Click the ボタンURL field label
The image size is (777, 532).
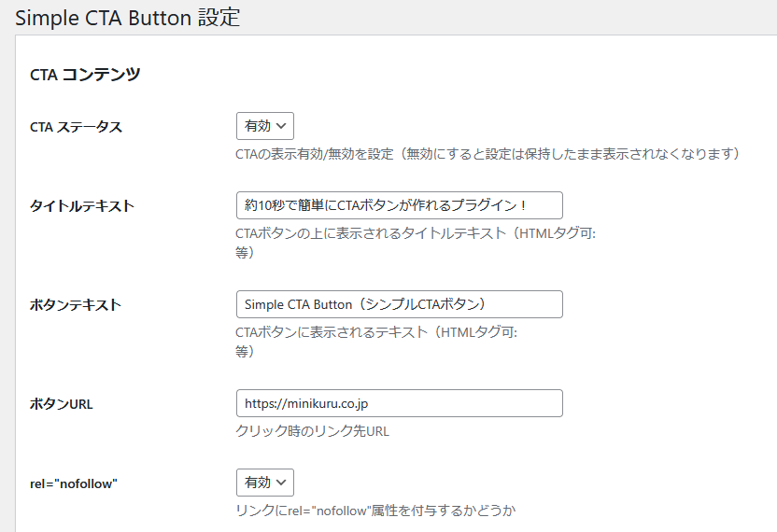pyautogui.click(x=62, y=404)
